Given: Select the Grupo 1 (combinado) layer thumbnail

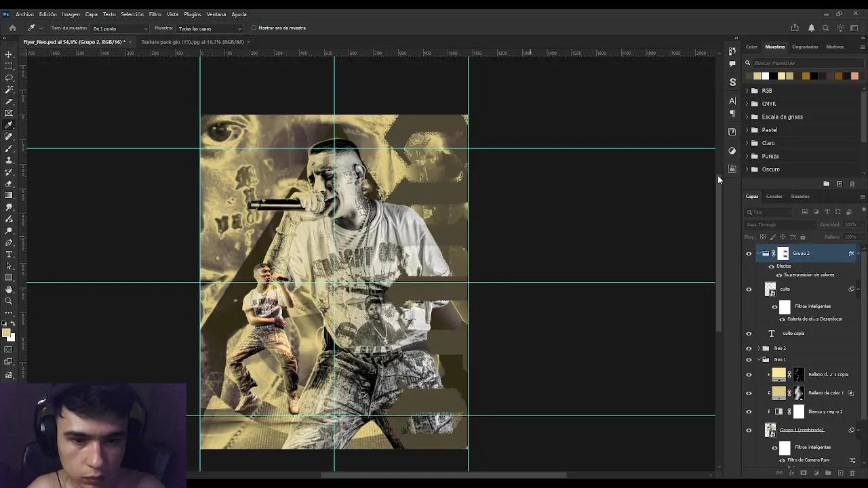Looking at the screenshot, I should [770, 430].
